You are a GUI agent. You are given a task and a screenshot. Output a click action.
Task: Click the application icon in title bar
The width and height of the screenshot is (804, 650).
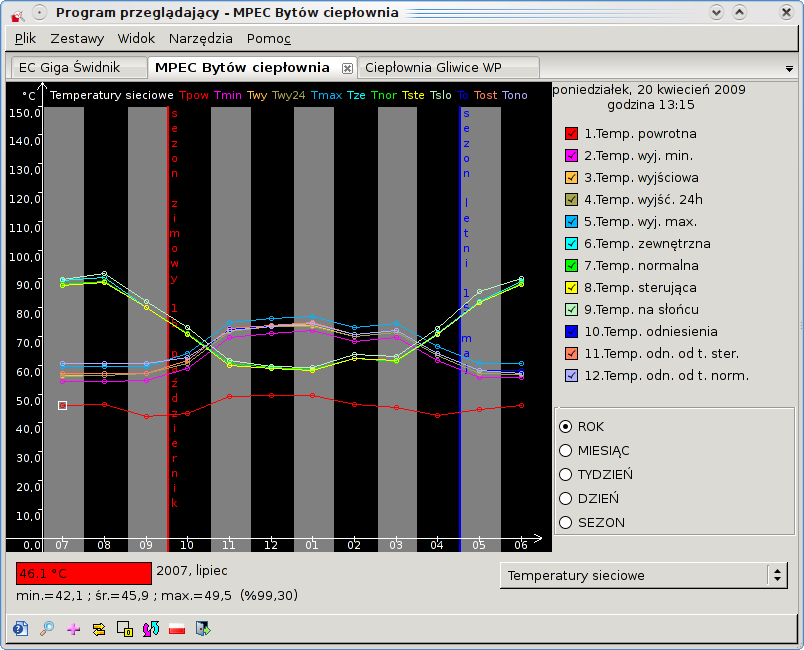coord(18,14)
